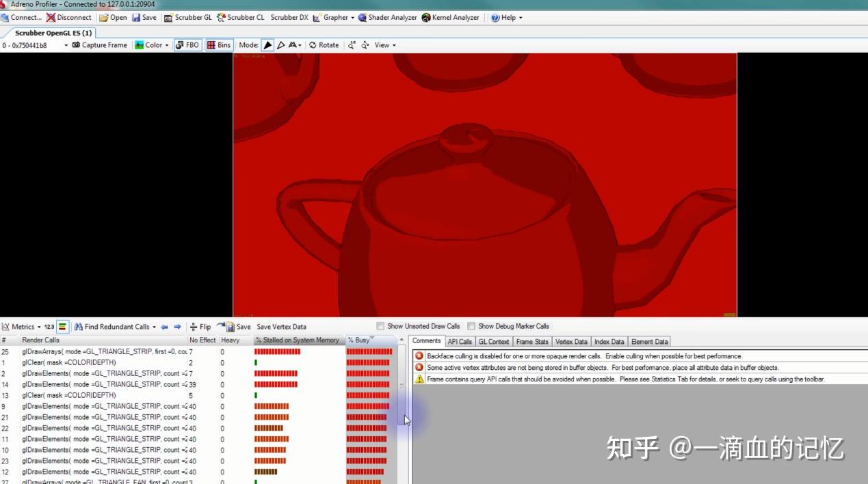Switch to wireframe triangle mode

[281, 45]
